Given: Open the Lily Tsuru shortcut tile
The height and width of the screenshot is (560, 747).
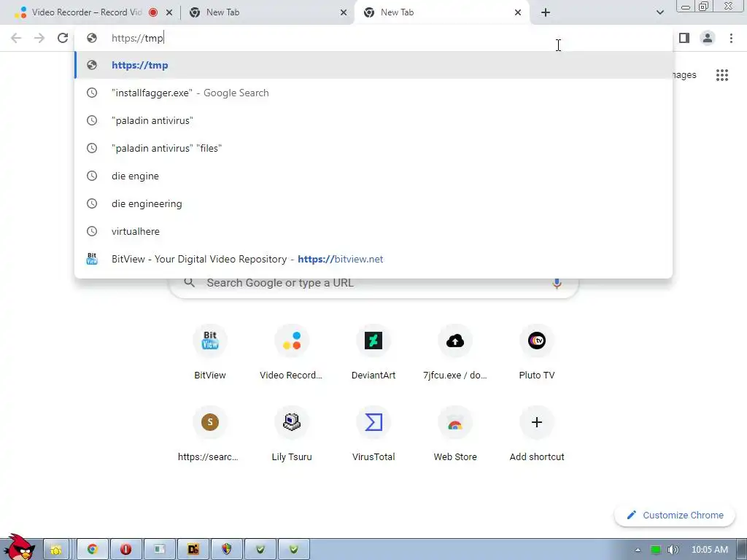Looking at the screenshot, I should point(292,435).
